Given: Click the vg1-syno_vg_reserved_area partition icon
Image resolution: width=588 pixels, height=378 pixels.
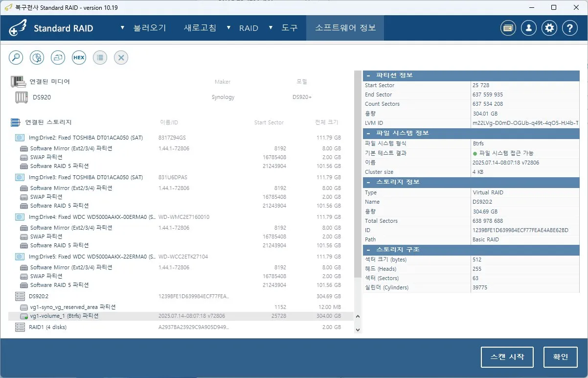Looking at the screenshot, I should pyautogui.click(x=24, y=307).
